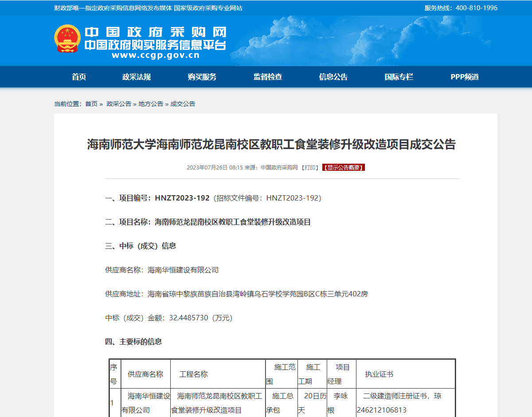Viewport: 532px width, 417px height.
Task: Open the 信息公告 navigation menu item
Action: point(333,77)
